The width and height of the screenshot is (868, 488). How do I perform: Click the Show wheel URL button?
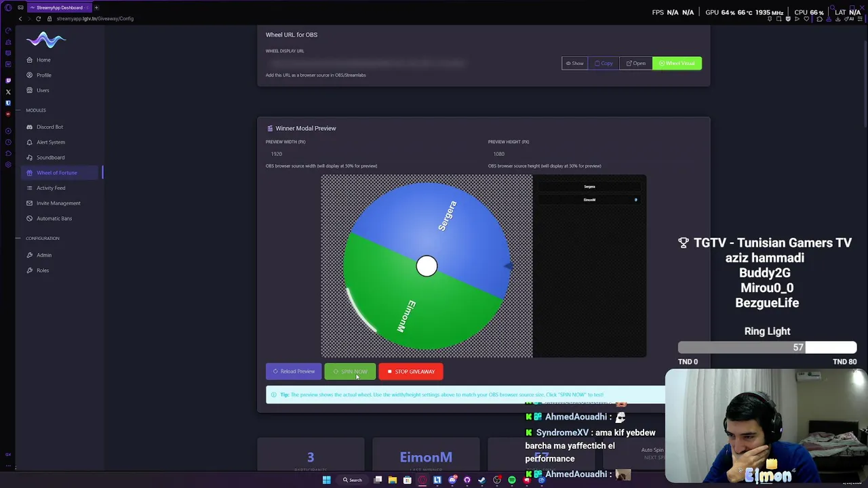[x=574, y=63]
